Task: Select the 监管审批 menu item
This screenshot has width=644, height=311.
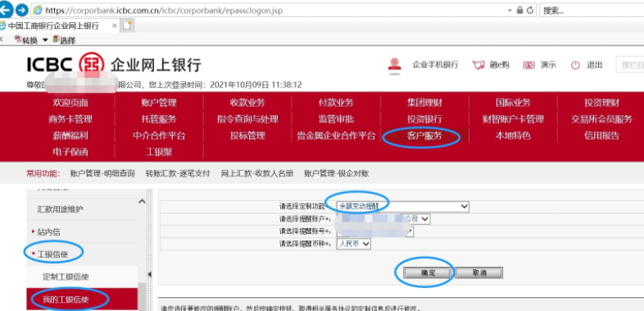Action: click(x=336, y=119)
